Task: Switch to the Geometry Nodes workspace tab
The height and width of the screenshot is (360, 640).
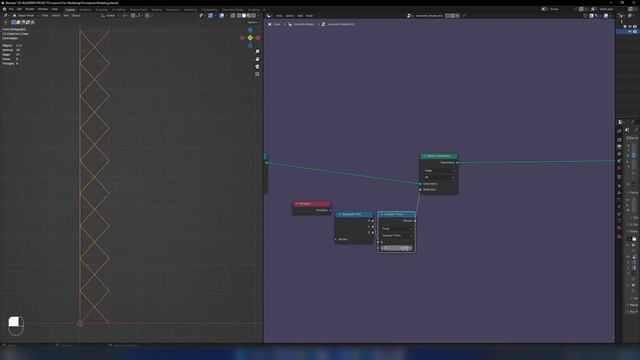Action: point(233,9)
